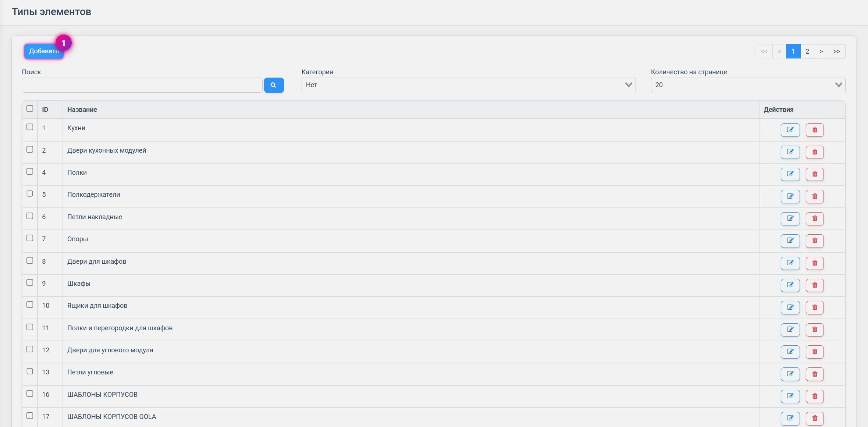Edit the Двери для шкафов row

click(x=790, y=263)
